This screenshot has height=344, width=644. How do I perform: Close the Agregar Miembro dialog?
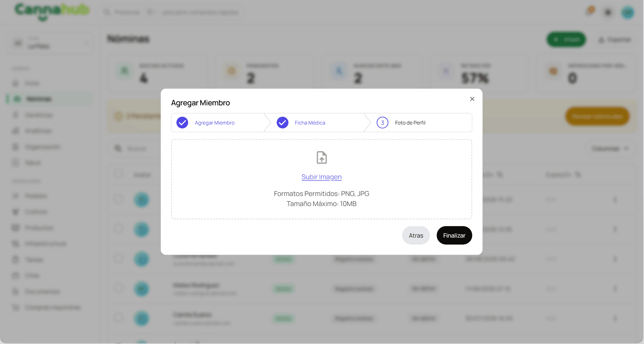472,99
